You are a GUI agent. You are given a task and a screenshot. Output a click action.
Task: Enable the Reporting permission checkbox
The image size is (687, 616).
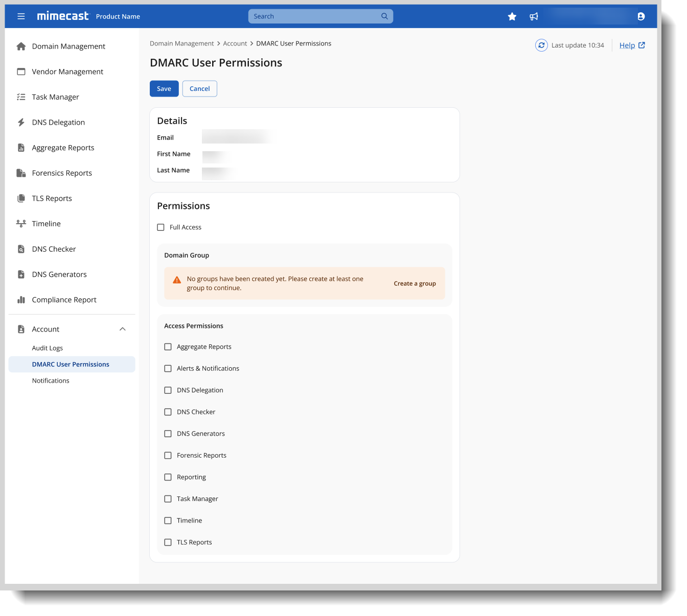click(168, 477)
